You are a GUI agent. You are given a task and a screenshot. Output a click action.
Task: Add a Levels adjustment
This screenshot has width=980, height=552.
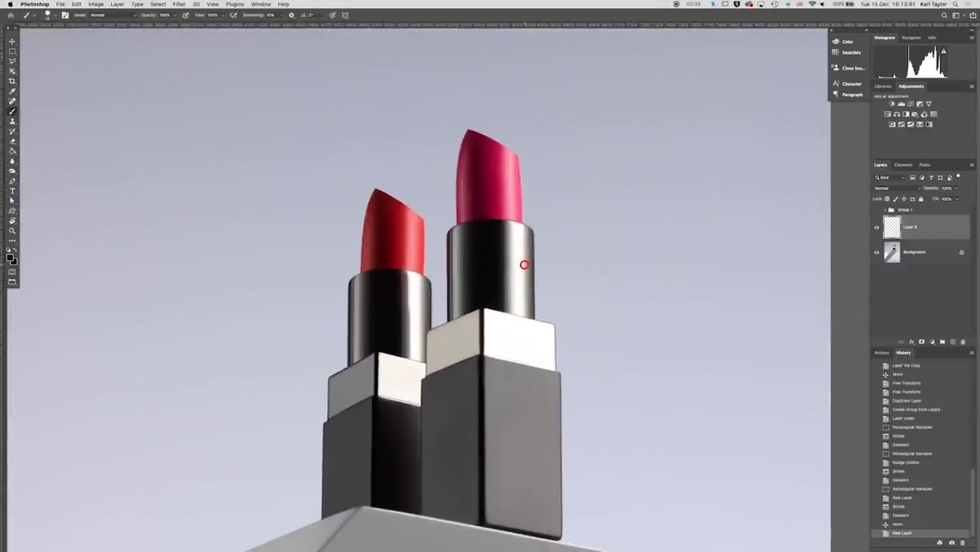click(902, 104)
